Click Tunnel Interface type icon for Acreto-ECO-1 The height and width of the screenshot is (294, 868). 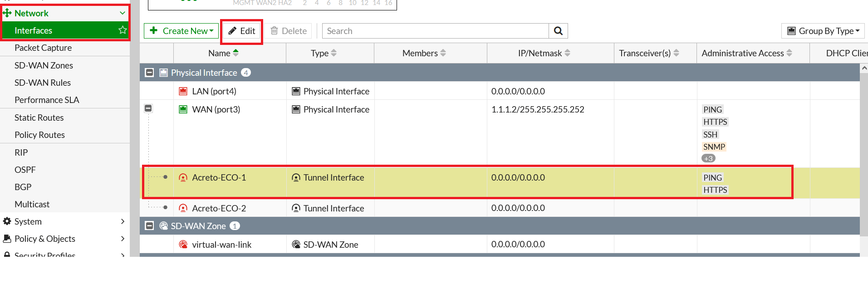click(x=296, y=177)
